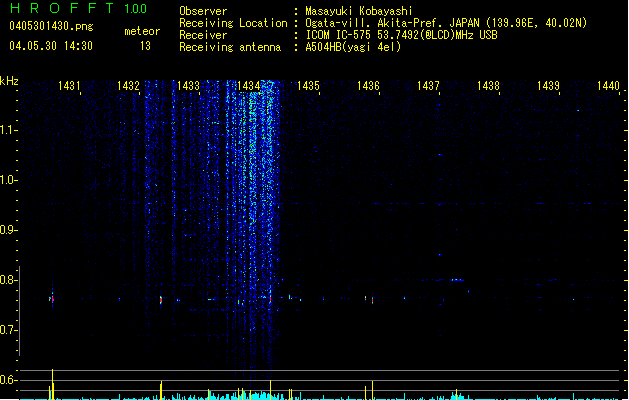The image size is (629, 400).
Task: Click the red meteor echo near 1431
Action: [x=52, y=299]
